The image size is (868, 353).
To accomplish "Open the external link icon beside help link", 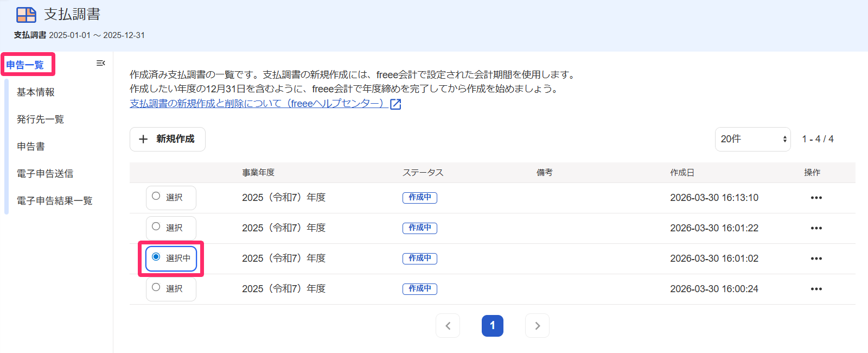I will (395, 104).
